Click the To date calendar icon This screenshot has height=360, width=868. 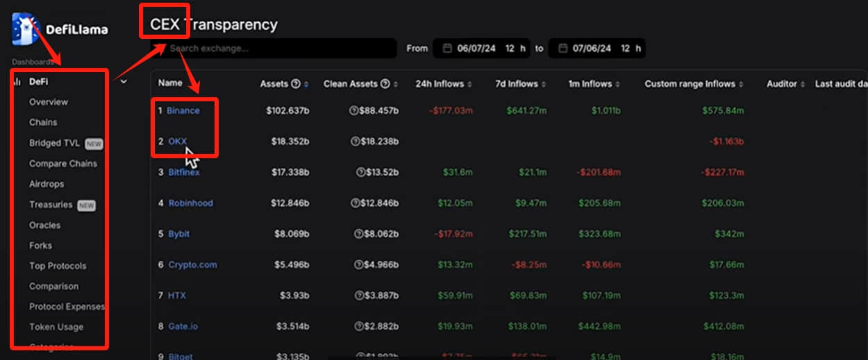point(562,49)
